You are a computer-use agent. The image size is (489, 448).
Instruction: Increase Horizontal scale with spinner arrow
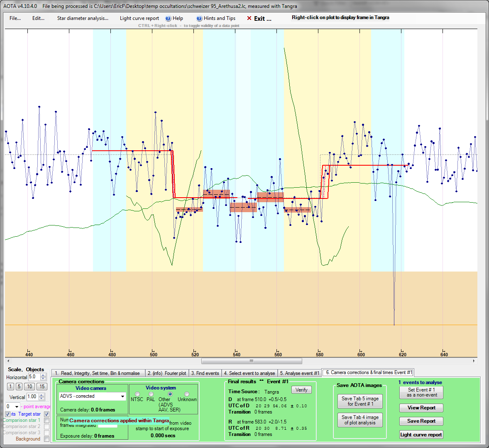point(43,375)
